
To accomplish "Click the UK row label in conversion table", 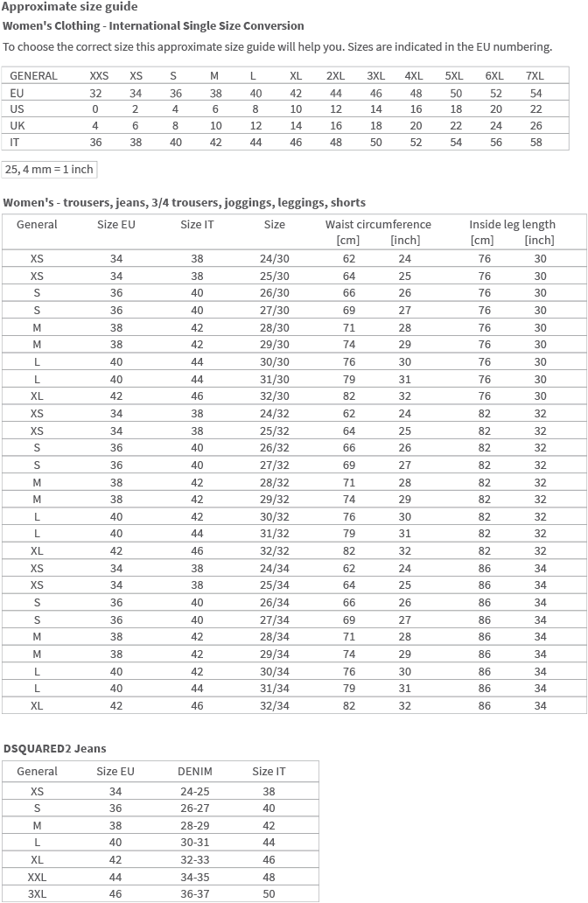I will (x=17, y=126).
